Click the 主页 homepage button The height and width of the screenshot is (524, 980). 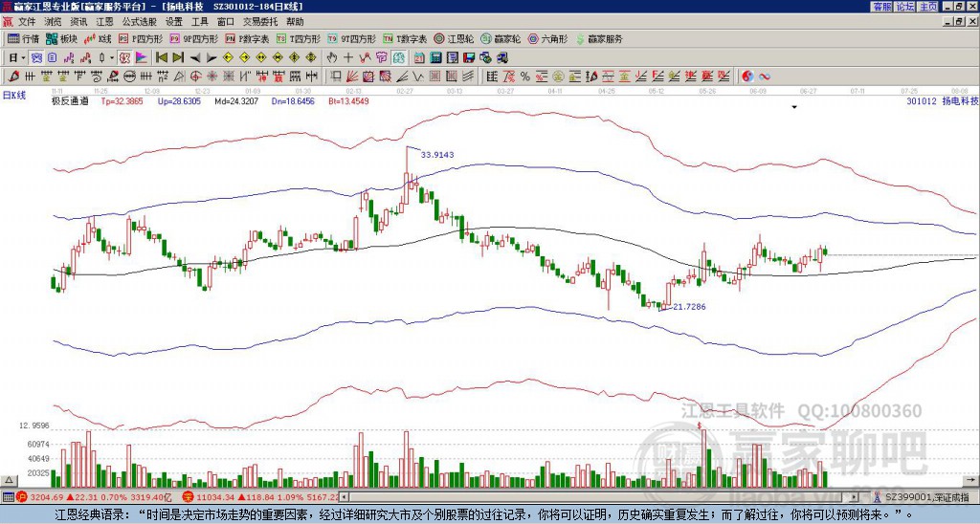(x=927, y=7)
